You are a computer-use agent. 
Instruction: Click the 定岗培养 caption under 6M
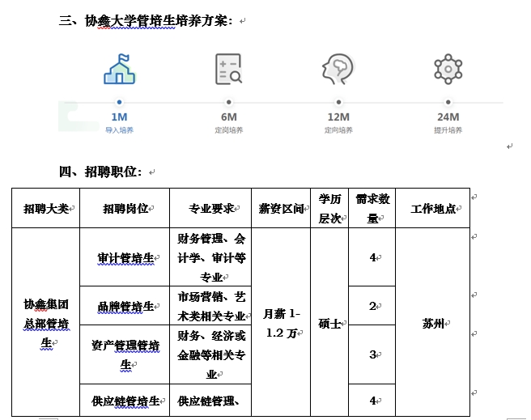tap(229, 130)
